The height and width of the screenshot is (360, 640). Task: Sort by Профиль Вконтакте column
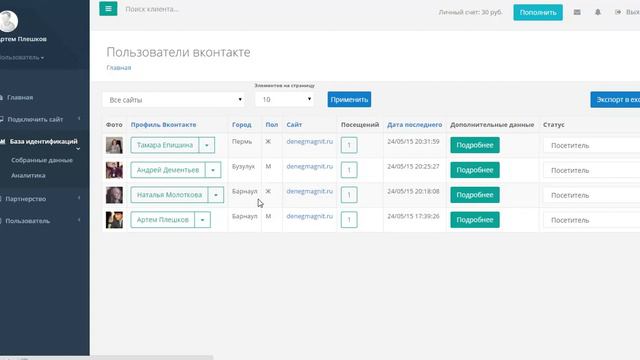point(163,124)
